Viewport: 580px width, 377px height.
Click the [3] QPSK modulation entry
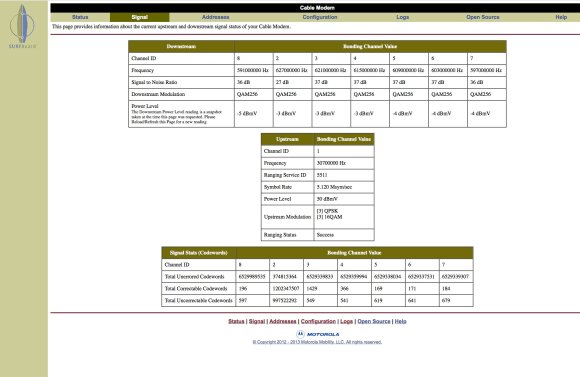[327, 211]
